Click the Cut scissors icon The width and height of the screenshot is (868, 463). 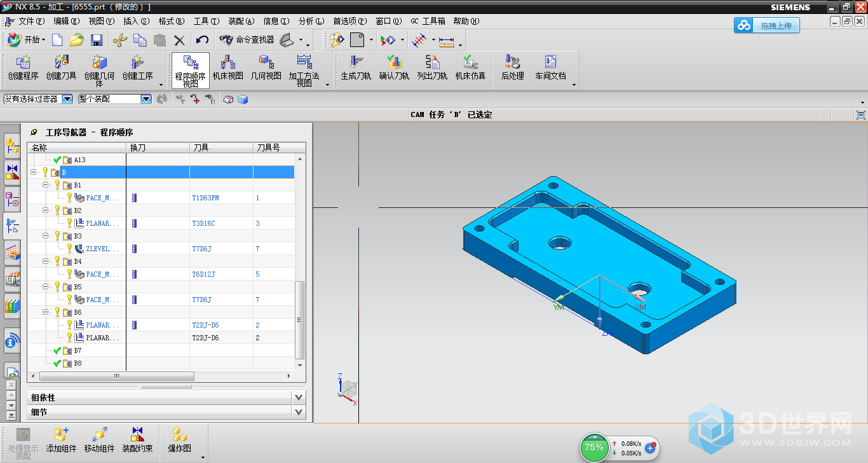(119, 40)
